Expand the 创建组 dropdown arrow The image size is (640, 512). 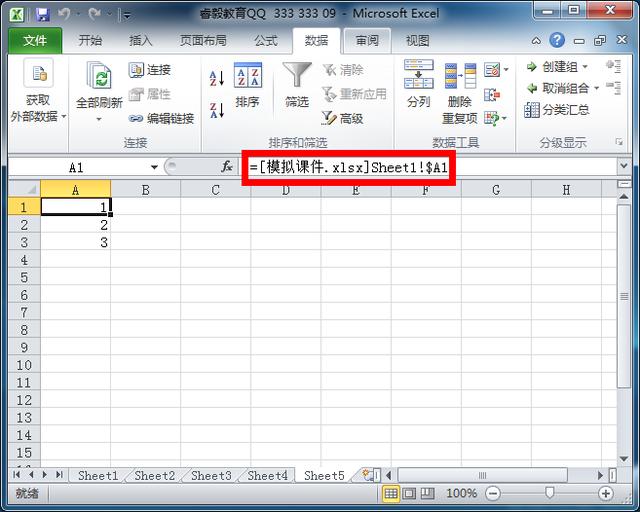(585, 67)
